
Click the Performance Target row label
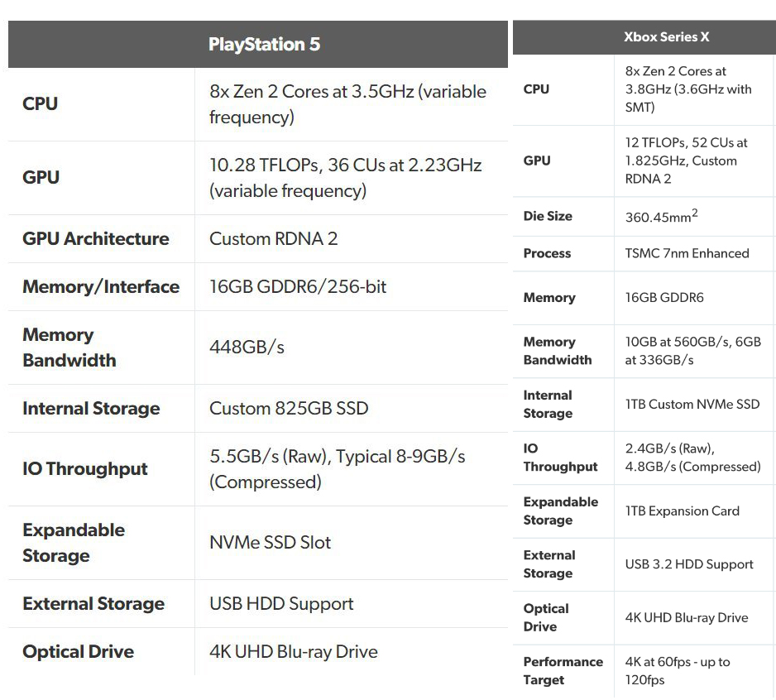click(x=563, y=671)
